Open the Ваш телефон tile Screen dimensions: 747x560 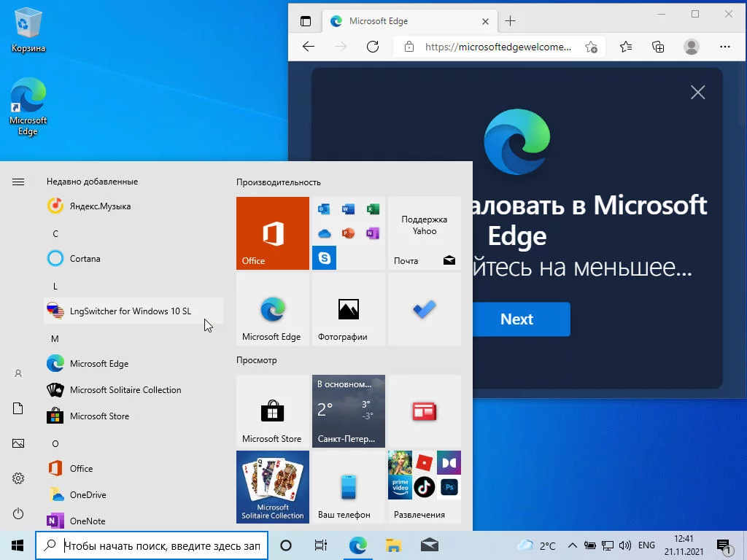click(x=348, y=487)
